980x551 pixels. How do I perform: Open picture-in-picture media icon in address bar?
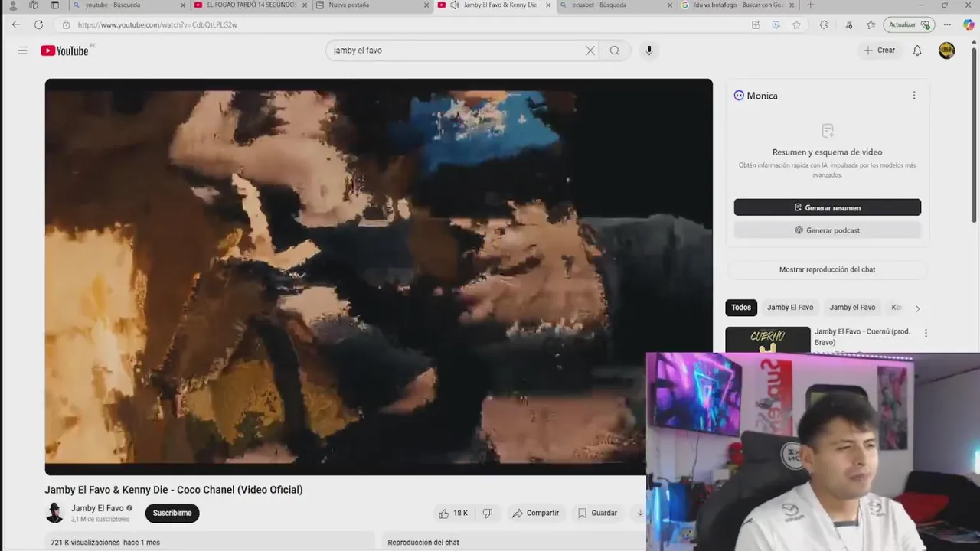click(776, 24)
